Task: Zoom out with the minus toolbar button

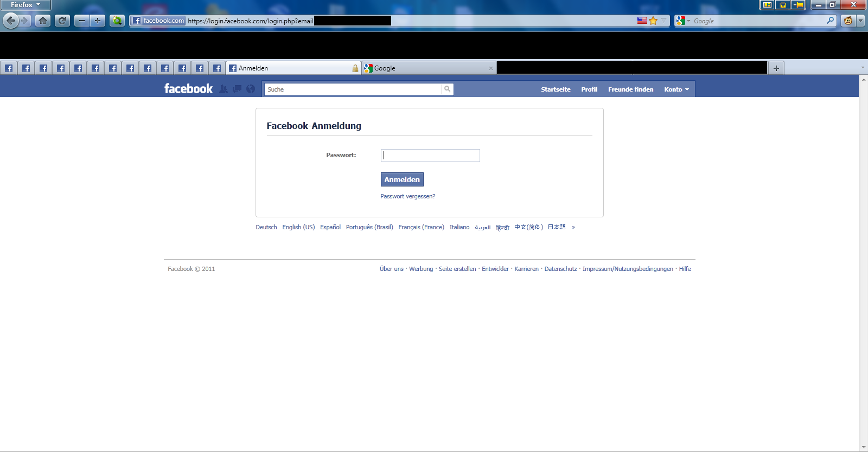Action: pos(82,21)
